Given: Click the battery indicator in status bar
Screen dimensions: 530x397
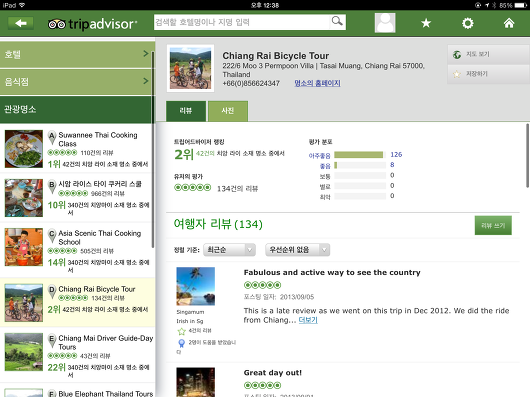Looking at the screenshot, I should click(x=521, y=5).
